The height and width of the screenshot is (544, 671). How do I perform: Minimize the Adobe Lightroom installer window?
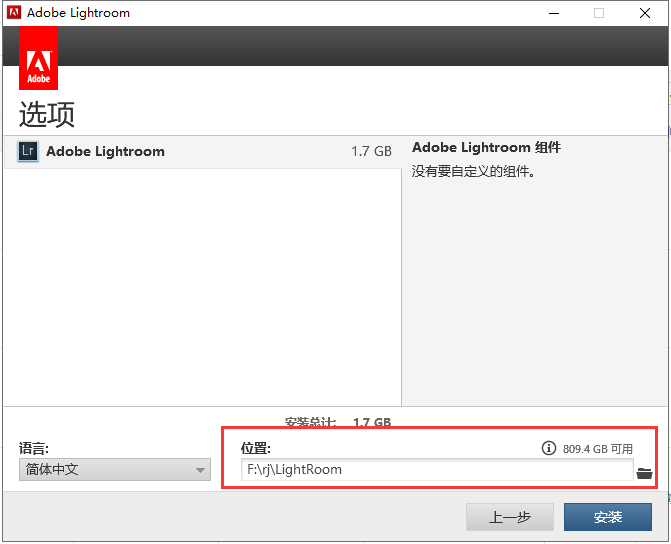point(554,13)
